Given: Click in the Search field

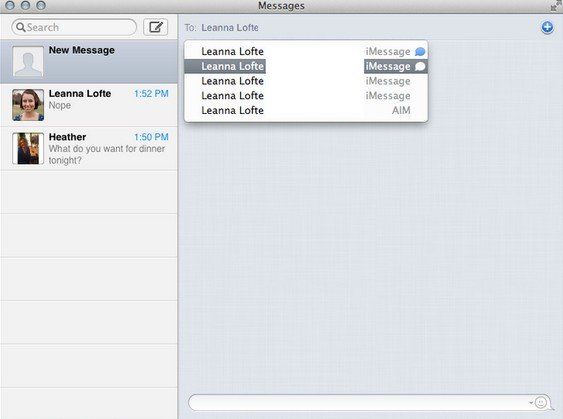Looking at the screenshot, I should (74, 27).
